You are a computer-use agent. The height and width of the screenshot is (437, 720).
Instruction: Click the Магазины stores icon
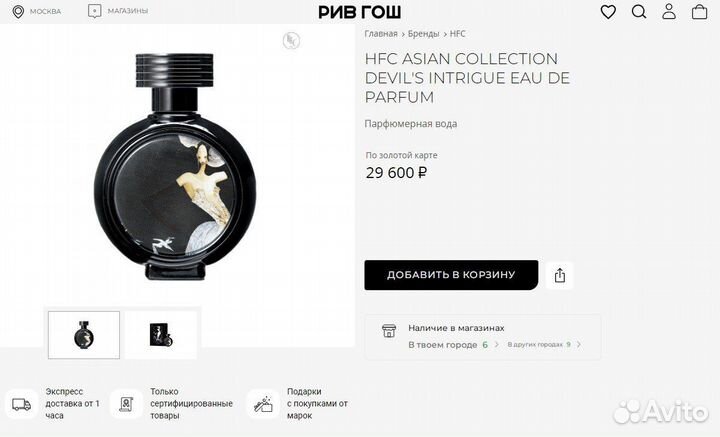pyautogui.click(x=94, y=11)
